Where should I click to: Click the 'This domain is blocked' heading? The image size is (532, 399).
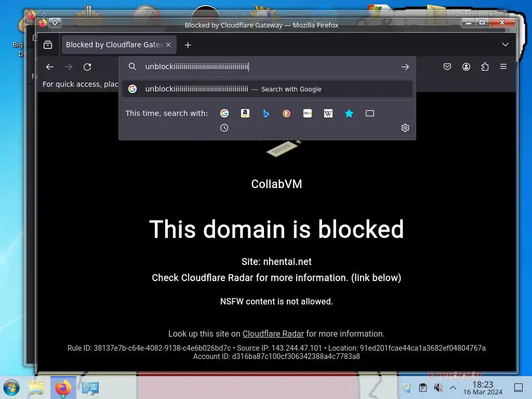pos(276,229)
